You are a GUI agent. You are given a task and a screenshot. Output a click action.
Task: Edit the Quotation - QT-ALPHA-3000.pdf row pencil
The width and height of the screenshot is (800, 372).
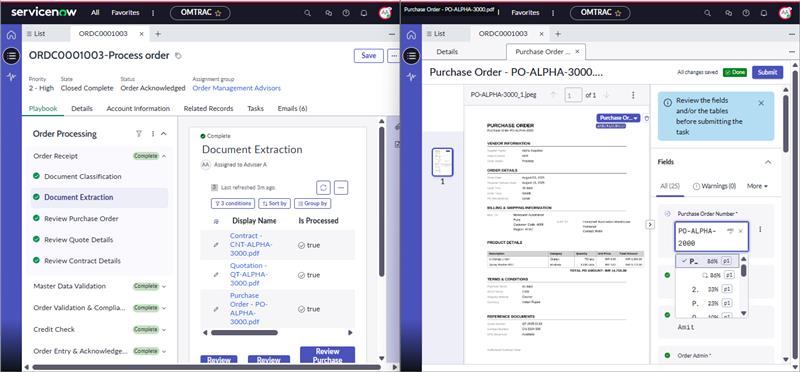click(x=216, y=275)
